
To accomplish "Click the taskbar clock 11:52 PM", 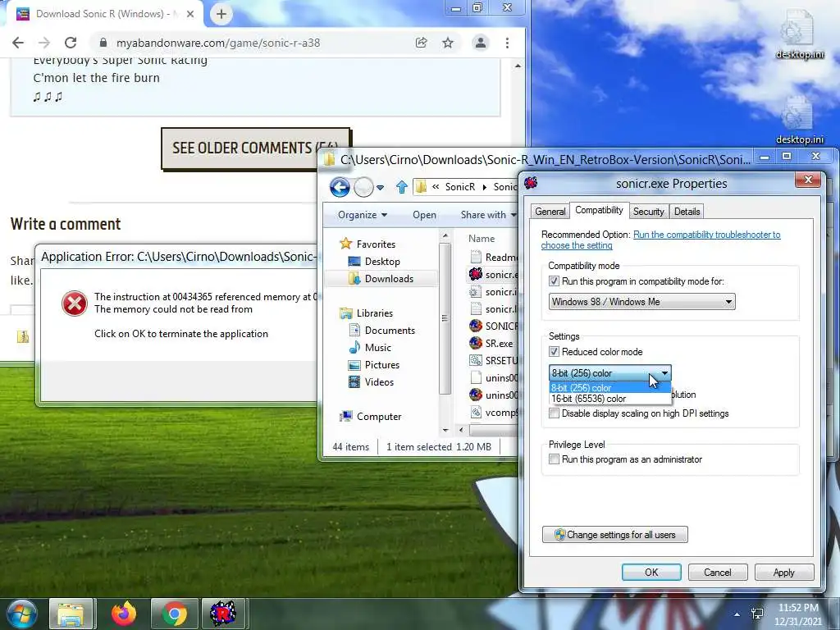I will 797,608.
